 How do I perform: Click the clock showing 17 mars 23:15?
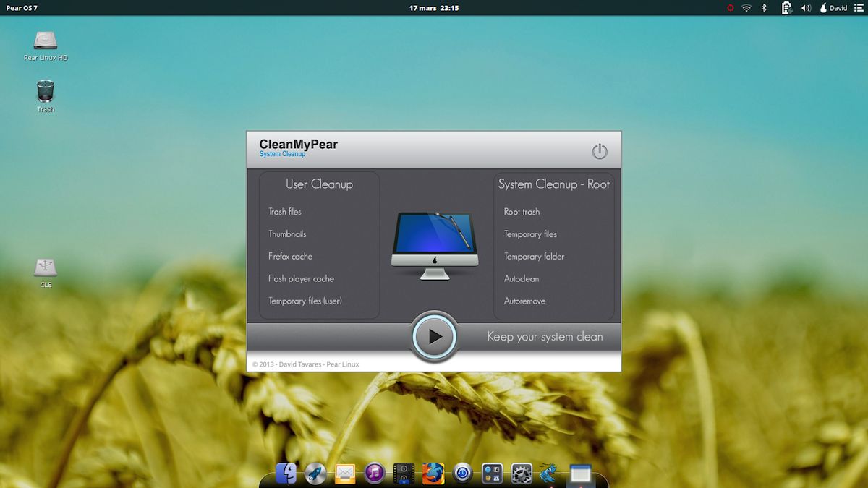(433, 8)
